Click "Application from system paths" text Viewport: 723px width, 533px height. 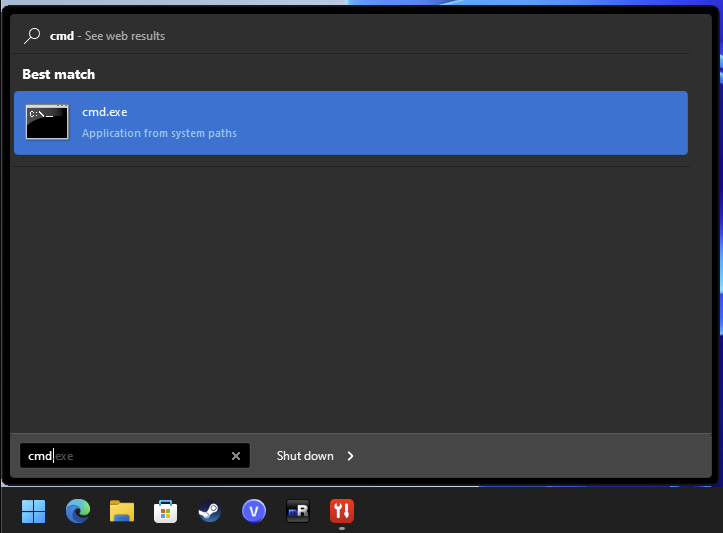click(159, 133)
